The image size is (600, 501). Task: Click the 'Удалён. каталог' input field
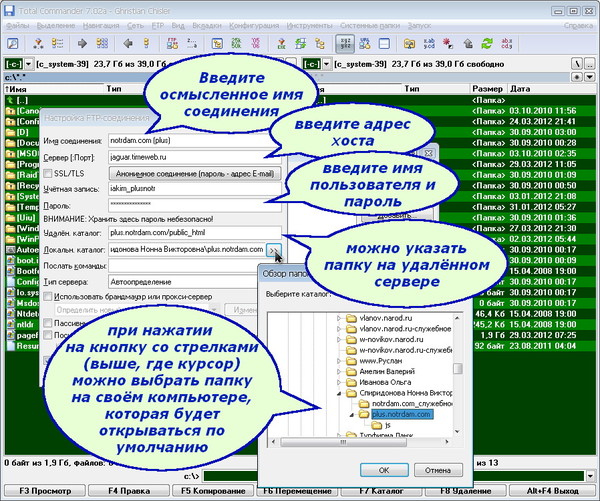pos(195,233)
